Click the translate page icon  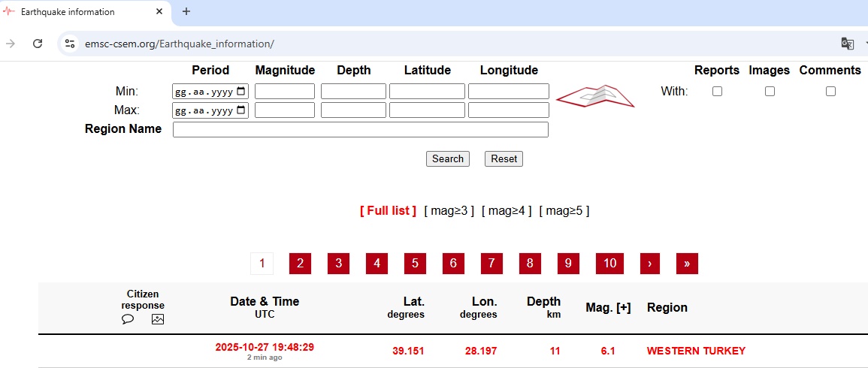tap(848, 44)
